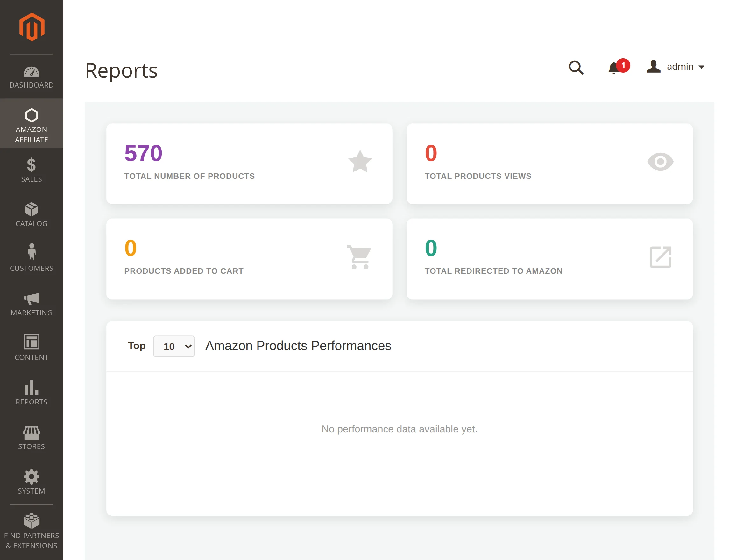The image size is (736, 560).
Task: Open the Dashboard menu
Action: (x=31, y=77)
